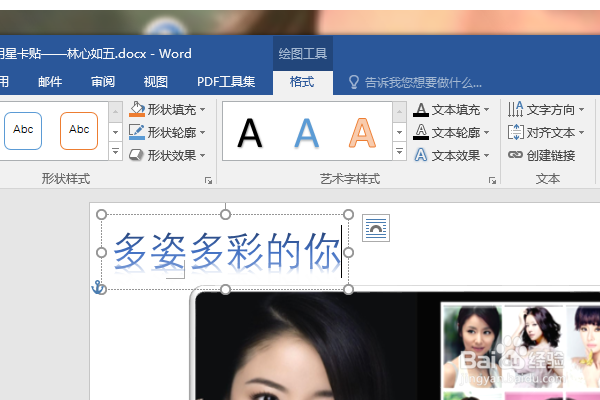This screenshot has height=400, width=600.
Task: Expand the shape styles gallery More button
Action: click(x=115, y=151)
